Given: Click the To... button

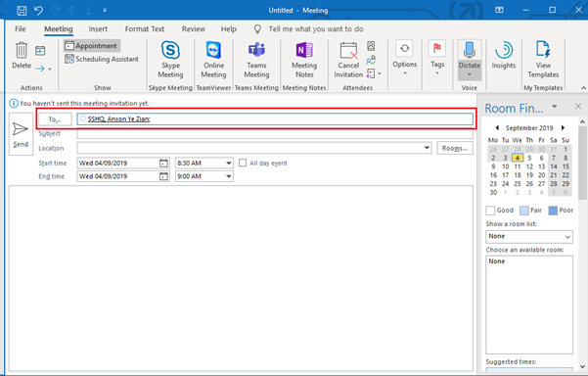Looking at the screenshot, I should (x=55, y=119).
